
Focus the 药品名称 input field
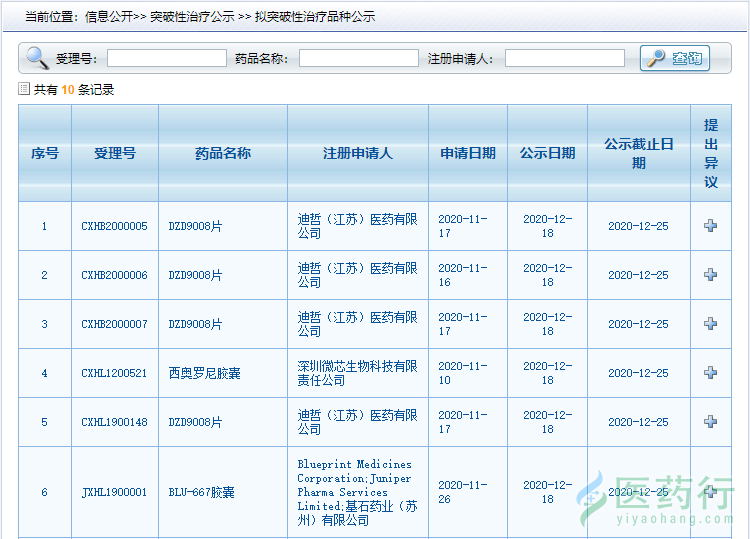[x=358, y=58]
